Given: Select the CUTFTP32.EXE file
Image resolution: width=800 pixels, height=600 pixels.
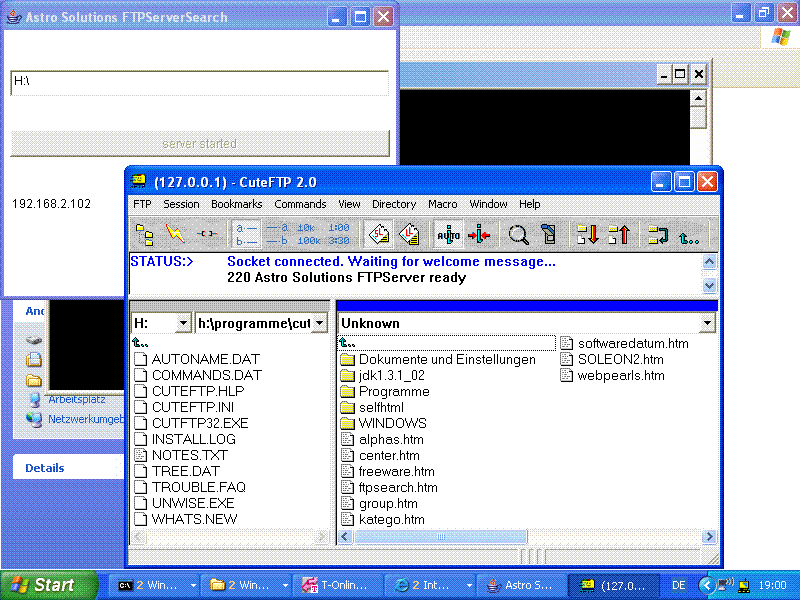Looking at the screenshot, I should 191,423.
